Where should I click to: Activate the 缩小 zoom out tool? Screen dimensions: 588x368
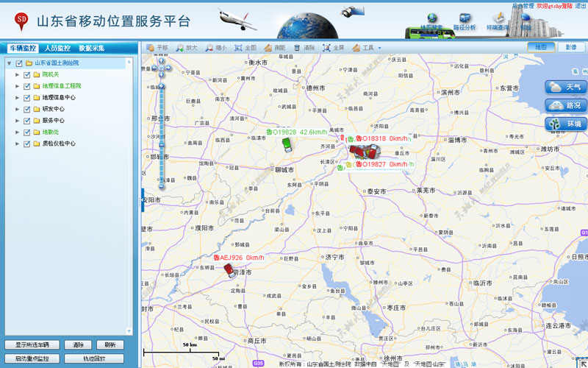click(x=216, y=48)
